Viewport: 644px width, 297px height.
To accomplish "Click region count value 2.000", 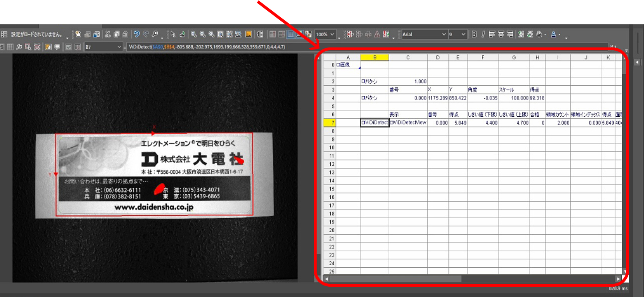I will 558,123.
